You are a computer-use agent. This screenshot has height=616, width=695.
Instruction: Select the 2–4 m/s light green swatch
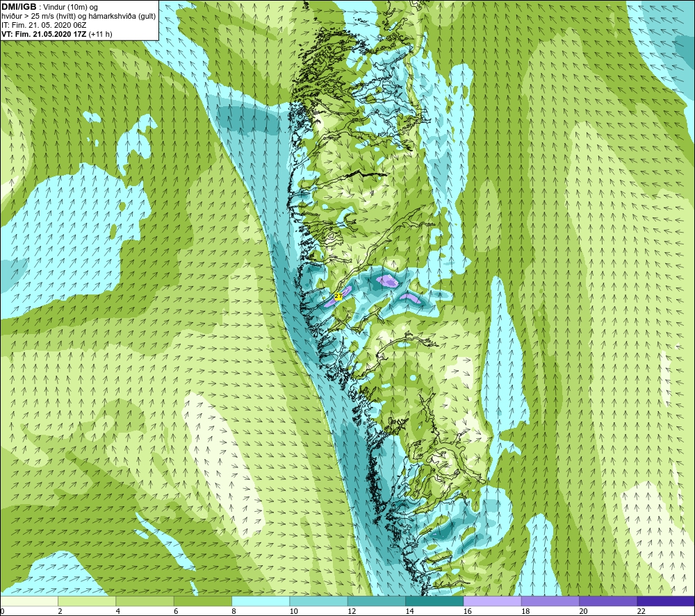87,601
